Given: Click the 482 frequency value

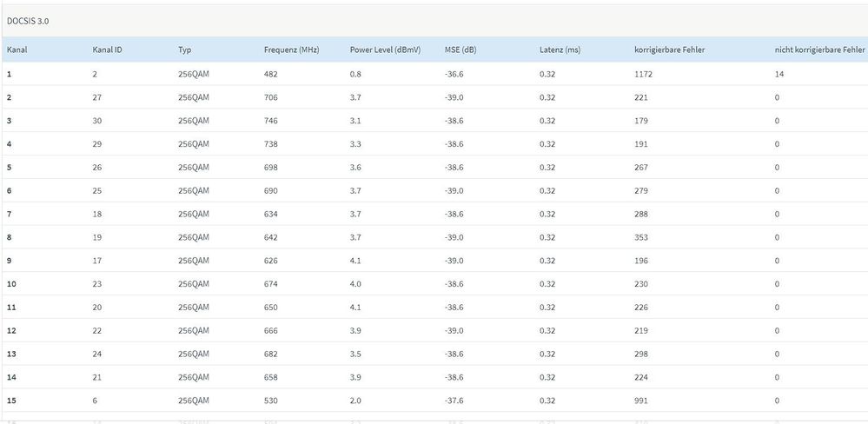Looking at the screenshot, I should (270, 75).
